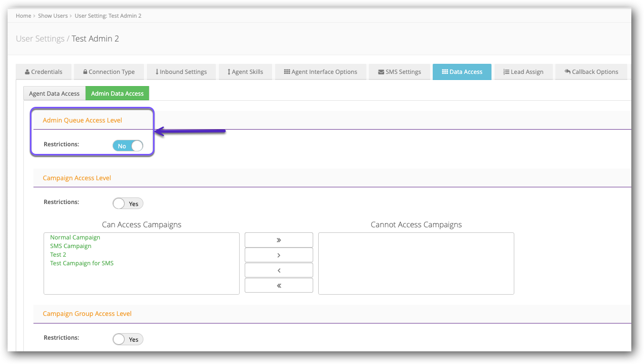Click the move all right double-arrow button
This screenshot has height=364, width=644.
click(x=279, y=240)
